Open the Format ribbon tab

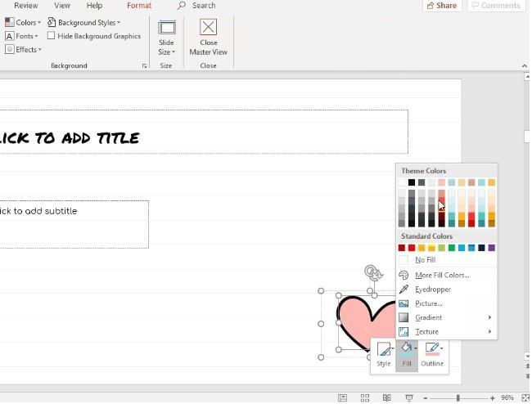click(139, 6)
